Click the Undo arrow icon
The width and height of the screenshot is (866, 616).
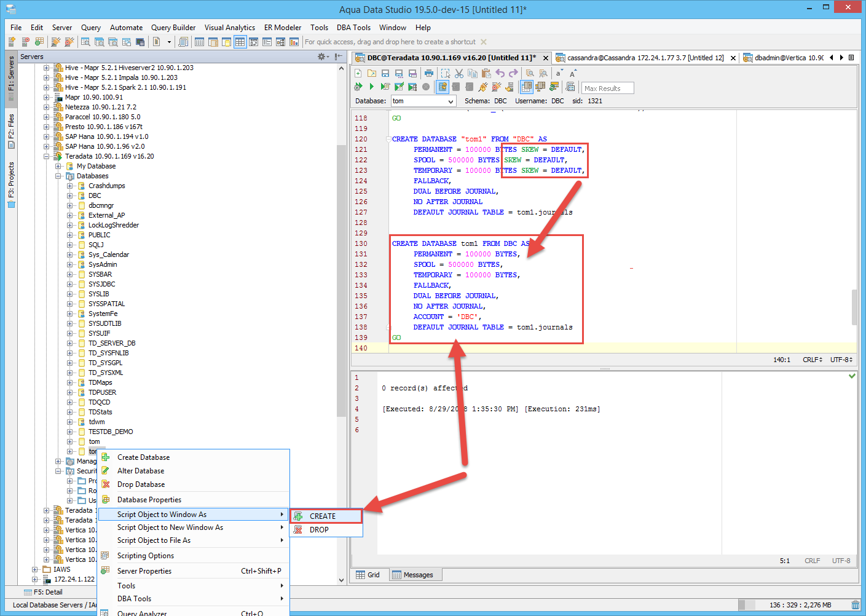[x=500, y=73]
